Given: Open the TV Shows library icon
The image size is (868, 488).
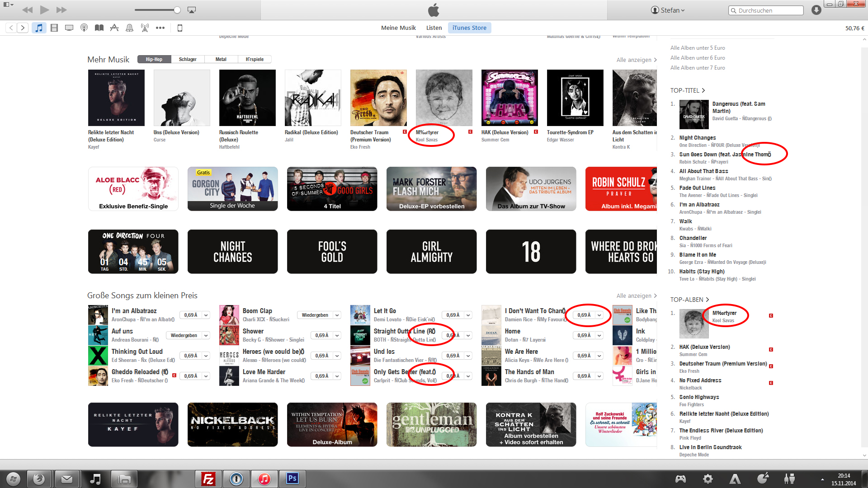Looking at the screenshot, I should [69, 28].
